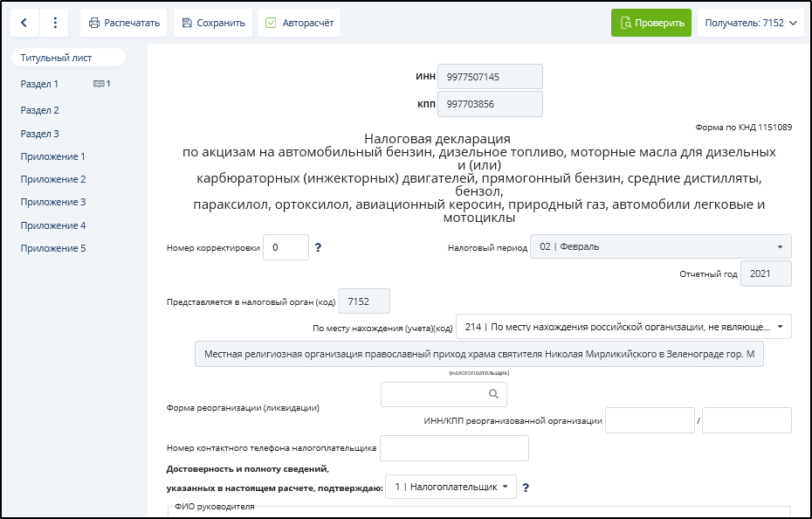Click the search icon in reorganization form field
The width and height of the screenshot is (812, 519).
coord(494,395)
